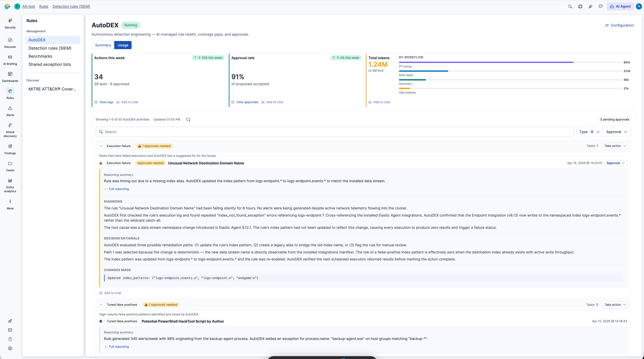The width and height of the screenshot is (644, 359).
Task: Click the Running status badge
Action: (130, 25)
